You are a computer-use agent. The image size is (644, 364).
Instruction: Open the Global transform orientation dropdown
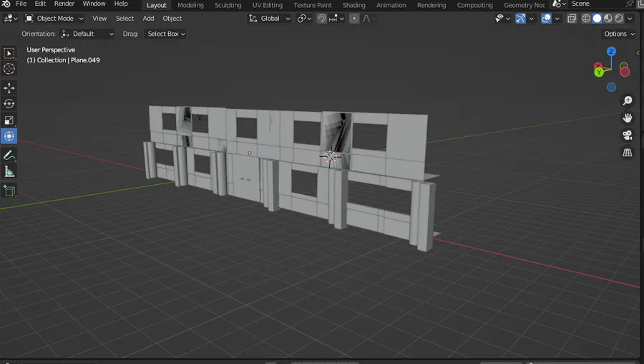pos(270,19)
